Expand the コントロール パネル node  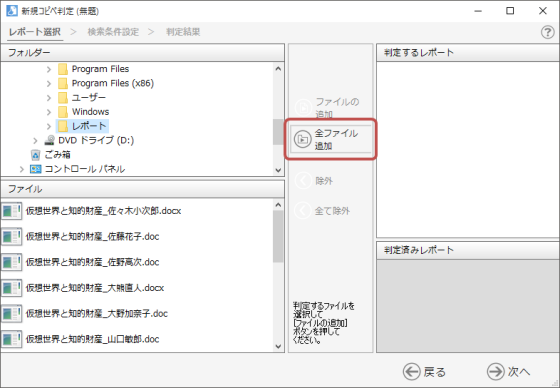(x=21, y=169)
